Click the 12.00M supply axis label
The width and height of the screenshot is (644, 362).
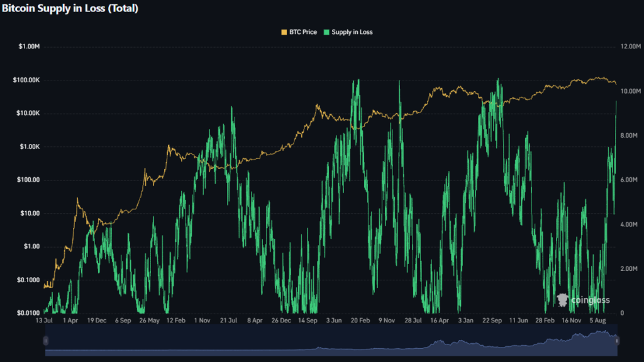point(631,47)
